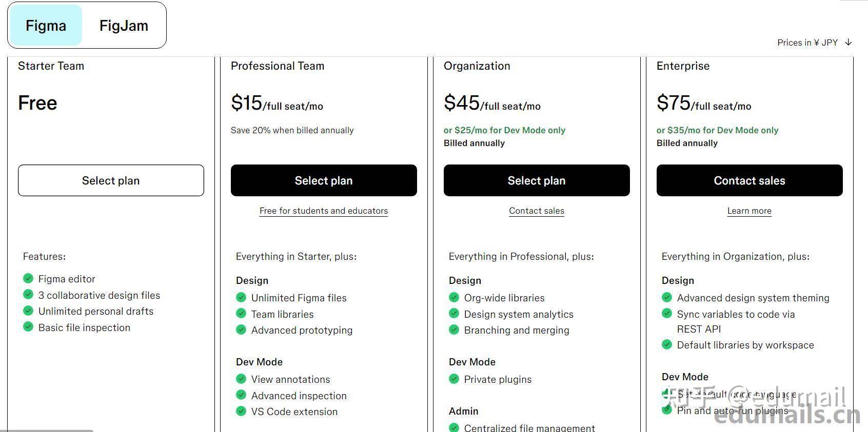The width and height of the screenshot is (868, 432).
Task: Select the Professional Team plan
Action: pos(324,180)
